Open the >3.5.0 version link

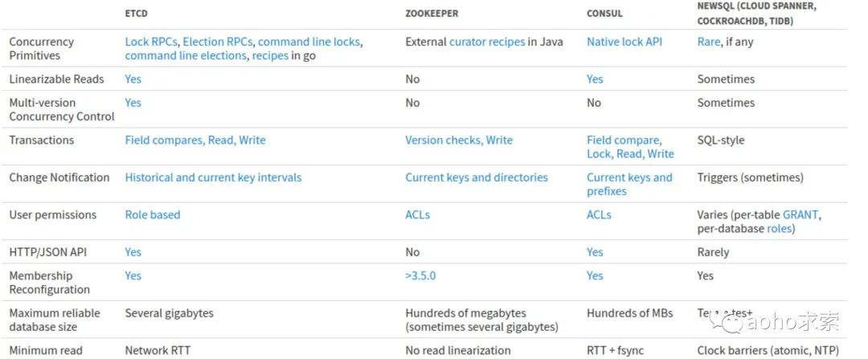coord(420,275)
